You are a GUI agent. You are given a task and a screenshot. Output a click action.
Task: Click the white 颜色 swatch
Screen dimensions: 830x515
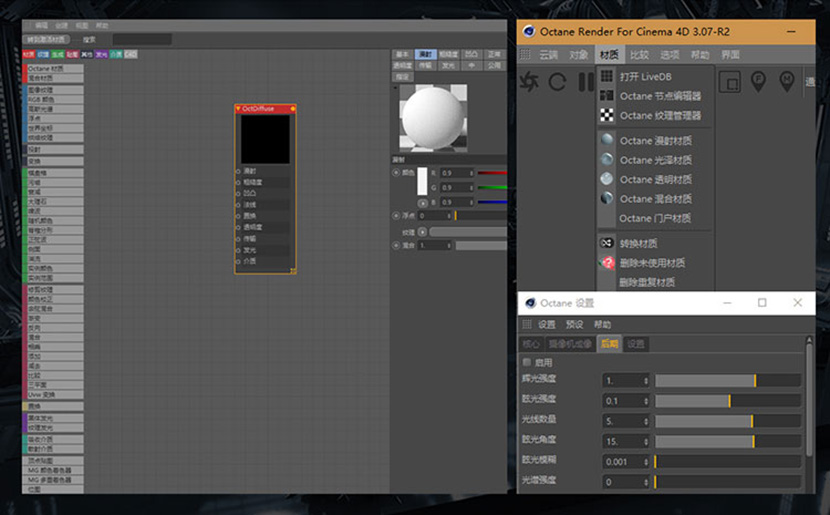coord(422,182)
